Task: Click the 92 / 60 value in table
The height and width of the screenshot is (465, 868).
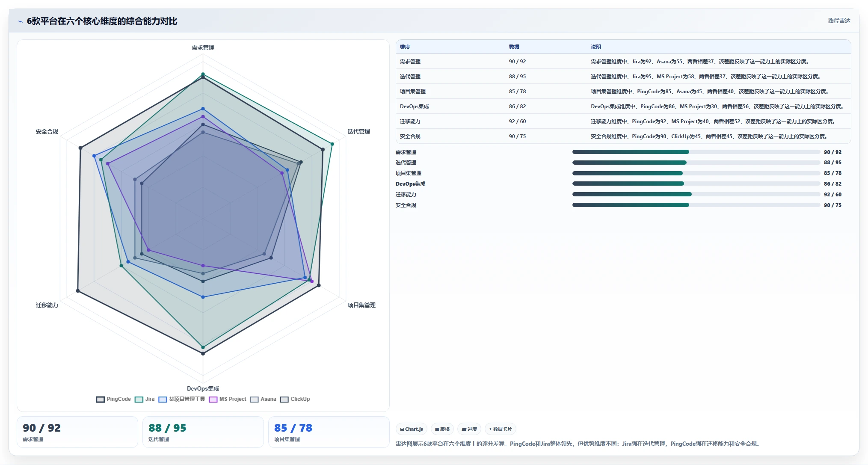Action: (517, 121)
